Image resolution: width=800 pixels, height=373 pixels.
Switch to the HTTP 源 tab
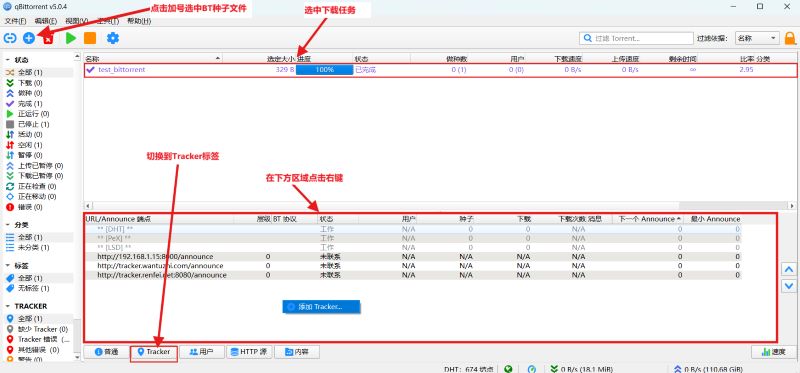(249, 352)
